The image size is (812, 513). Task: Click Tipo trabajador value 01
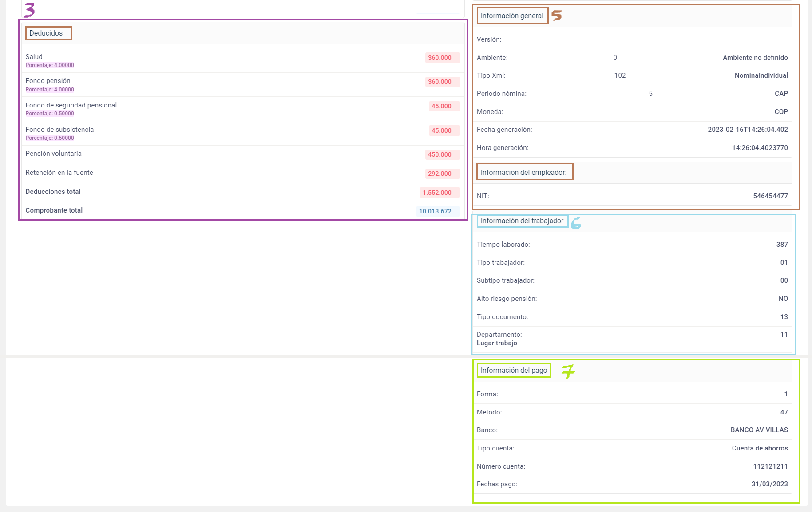(784, 263)
